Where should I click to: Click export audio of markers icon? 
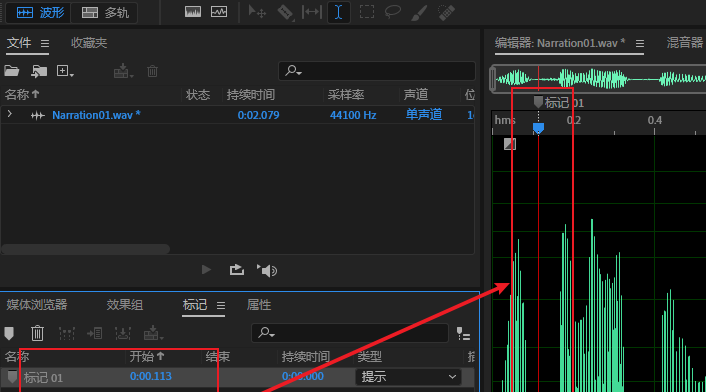pyautogui.click(x=122, y=333)
